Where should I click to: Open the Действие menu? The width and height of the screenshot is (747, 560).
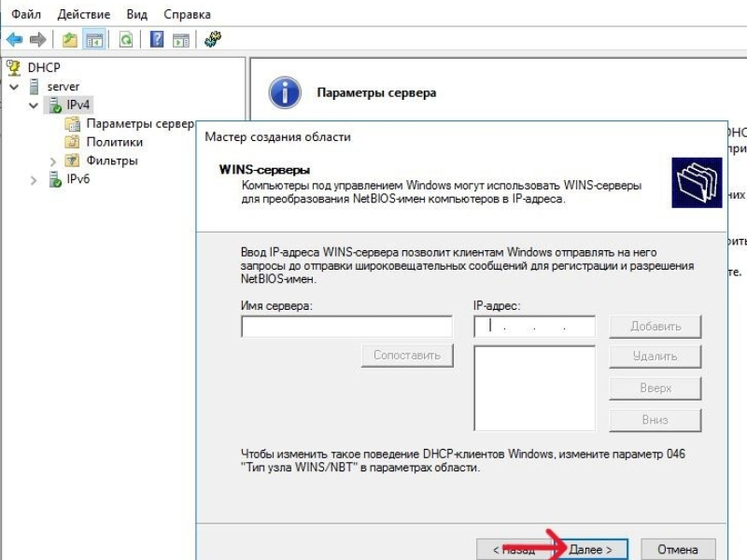click(84, 14)
